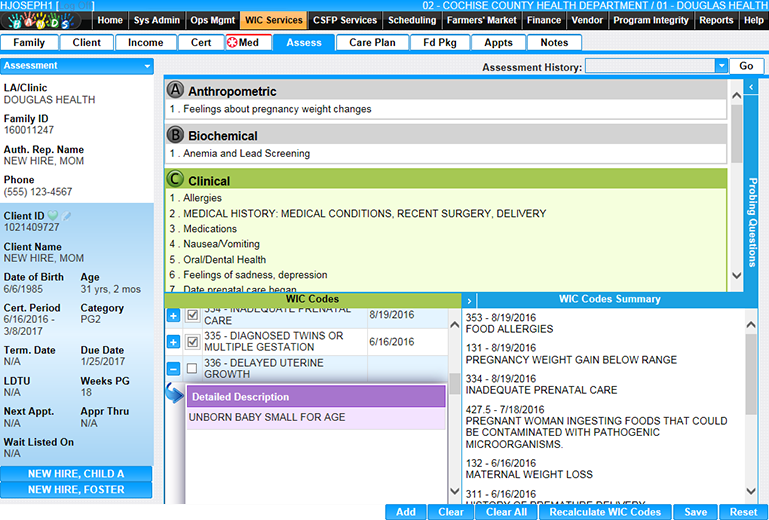This screenshot has width=769, height=520.
Task: Click the Anthropometric circled A icon
Action: [176, 91]
